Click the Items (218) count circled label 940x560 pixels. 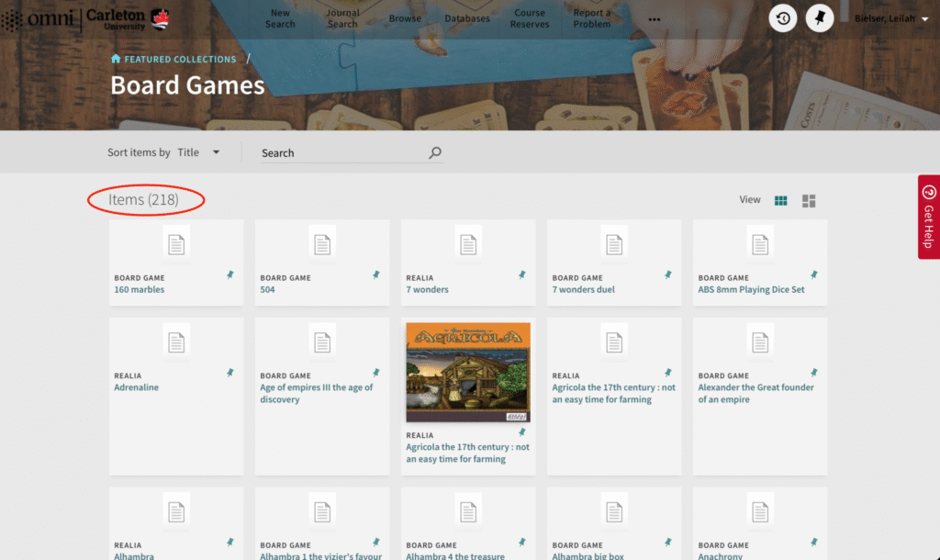click(x=145, y=199)
